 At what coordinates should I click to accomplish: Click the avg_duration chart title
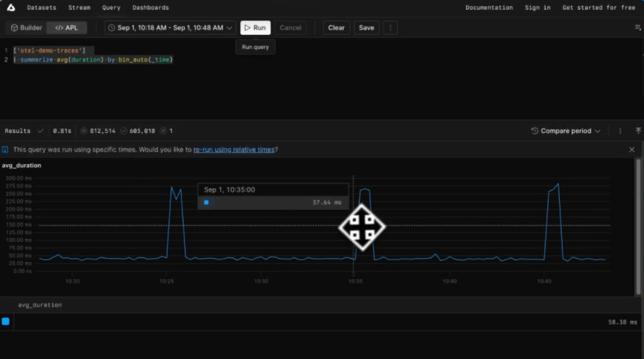(21, 165)
